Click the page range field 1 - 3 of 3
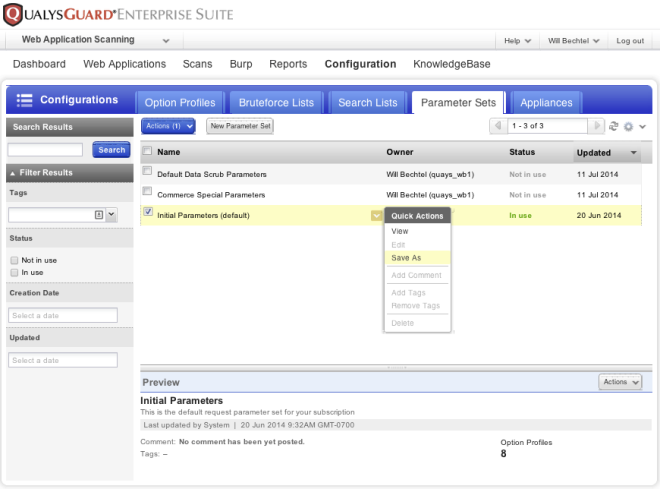 click(x=547, y=126)
